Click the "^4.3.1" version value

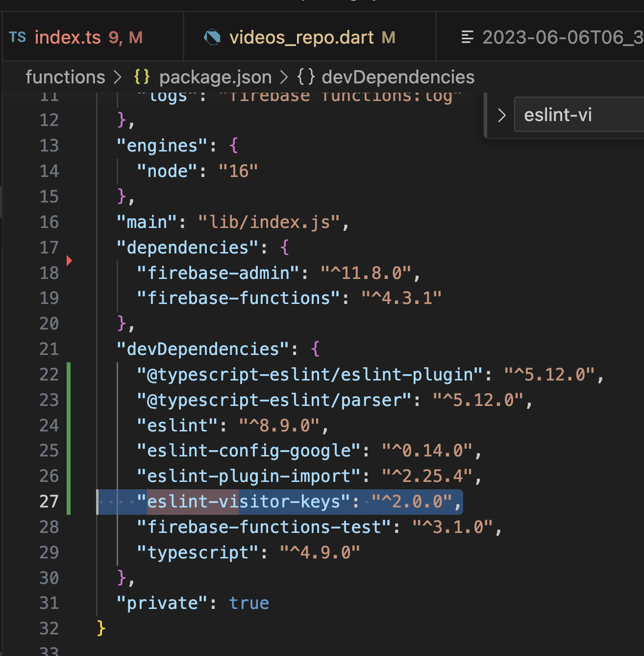(401, 298)
